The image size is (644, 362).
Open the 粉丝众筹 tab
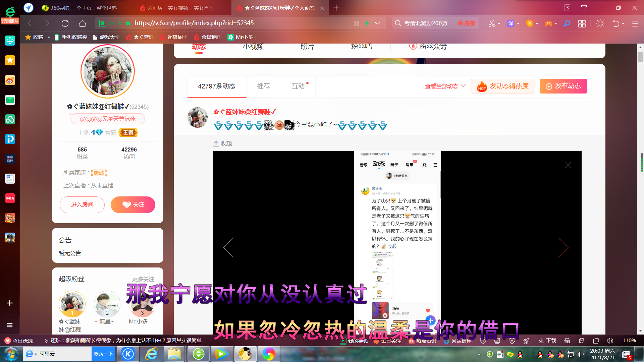pos(428,47)
